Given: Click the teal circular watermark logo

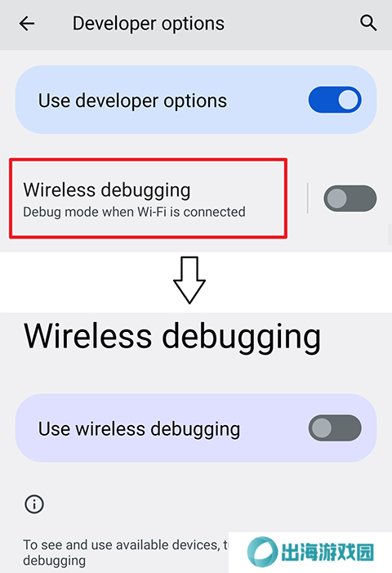Looking at the screenshot, I should point(261,552).
